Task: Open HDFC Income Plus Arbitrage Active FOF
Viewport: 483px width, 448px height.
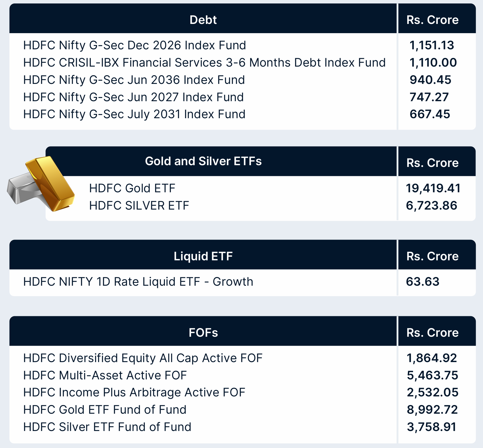Action: [x=134, y=392]
